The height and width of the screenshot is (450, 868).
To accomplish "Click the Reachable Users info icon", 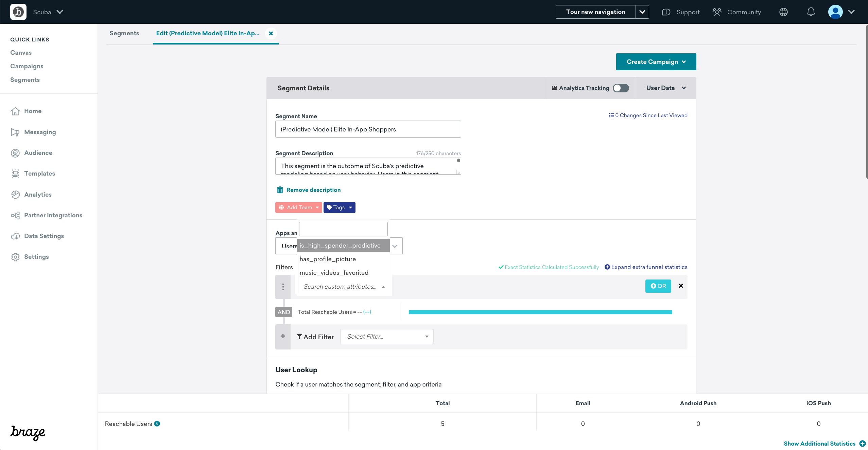I will [x=157, y=424].
